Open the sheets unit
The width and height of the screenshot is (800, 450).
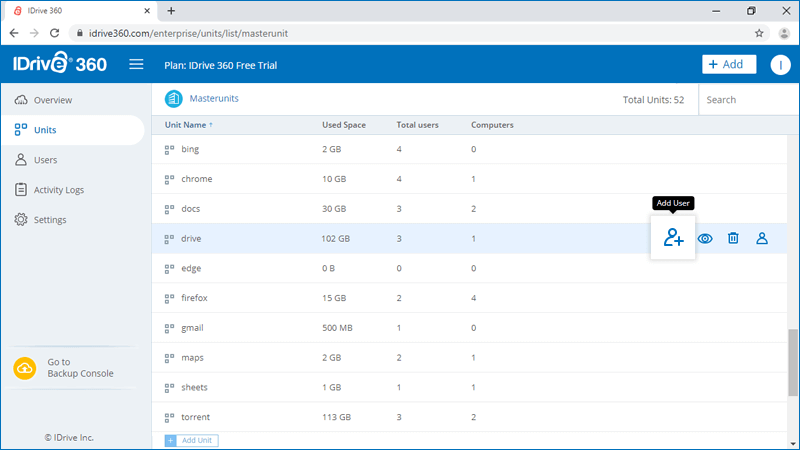pyautogui.click(x=194, y=387)
